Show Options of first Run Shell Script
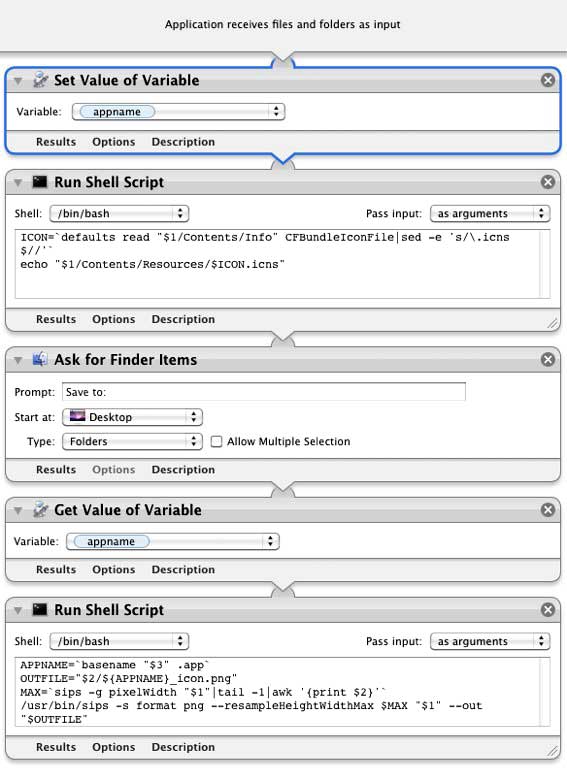This screenshot has width=567, height=780. [x=113, y=319]
